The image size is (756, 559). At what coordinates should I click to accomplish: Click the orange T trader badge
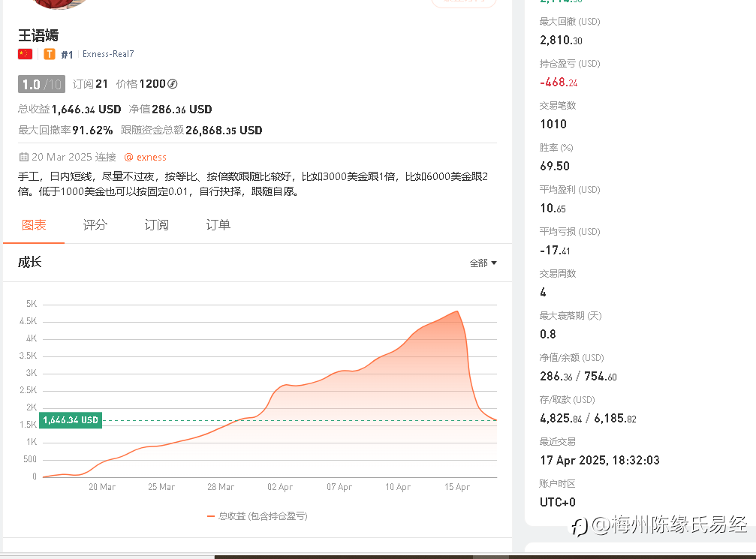[50, 54]
